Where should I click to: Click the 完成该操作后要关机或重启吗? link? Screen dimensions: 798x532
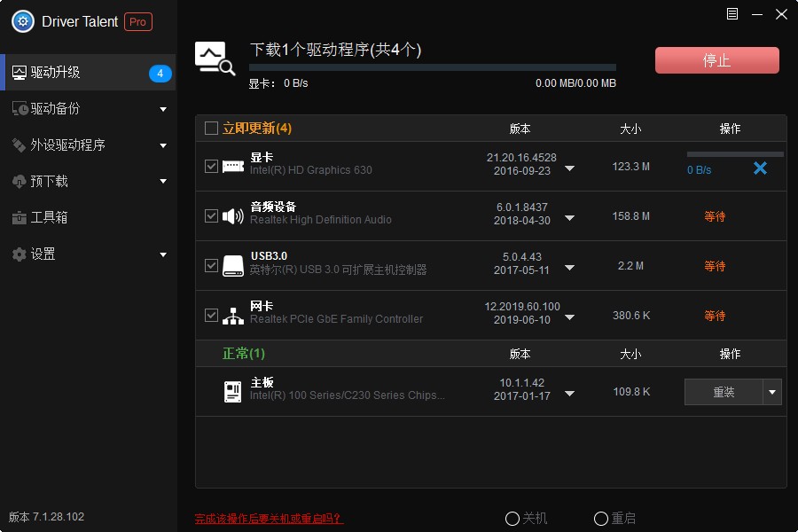269,519
